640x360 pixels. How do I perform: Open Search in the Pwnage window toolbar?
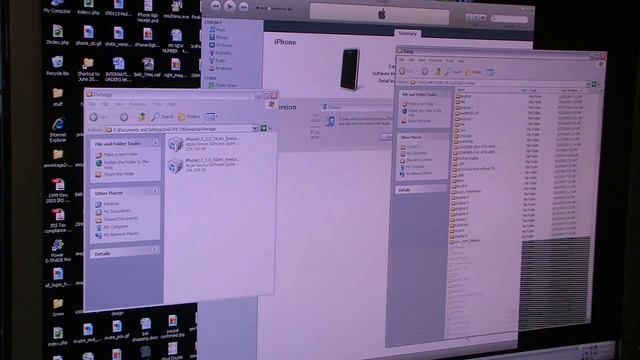point(162,117)
